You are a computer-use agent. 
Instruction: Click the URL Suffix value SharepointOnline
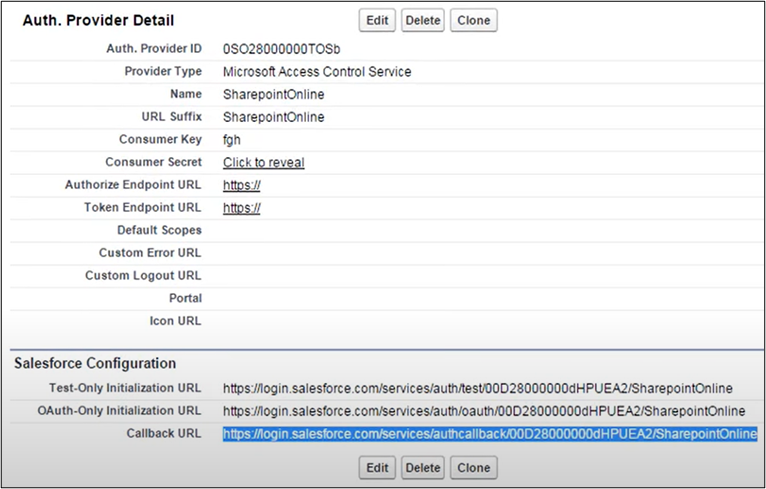point(274,117)
